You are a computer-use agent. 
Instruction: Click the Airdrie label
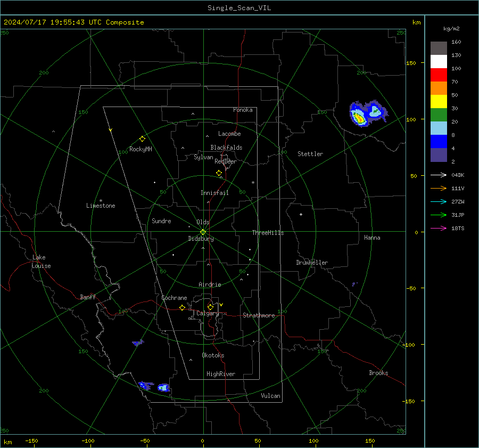pyautogui.click(x=210, y=284)
